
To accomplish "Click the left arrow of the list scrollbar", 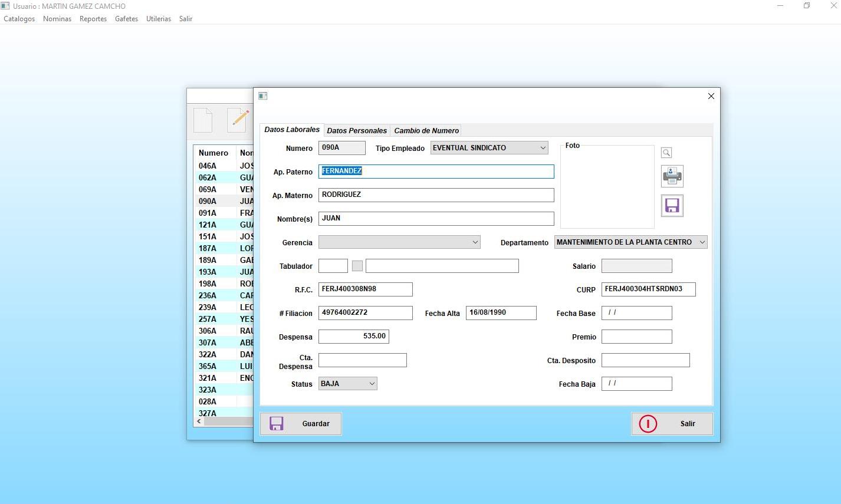I will 199,421.
